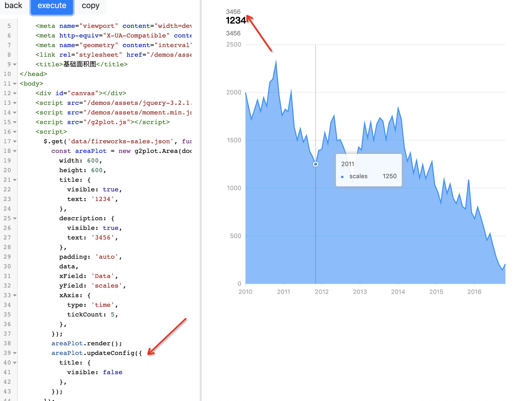The width and height of the screenshot is (532, 401).
Task: Click the description text 3456 above the chart
Action: click(233, 33)
